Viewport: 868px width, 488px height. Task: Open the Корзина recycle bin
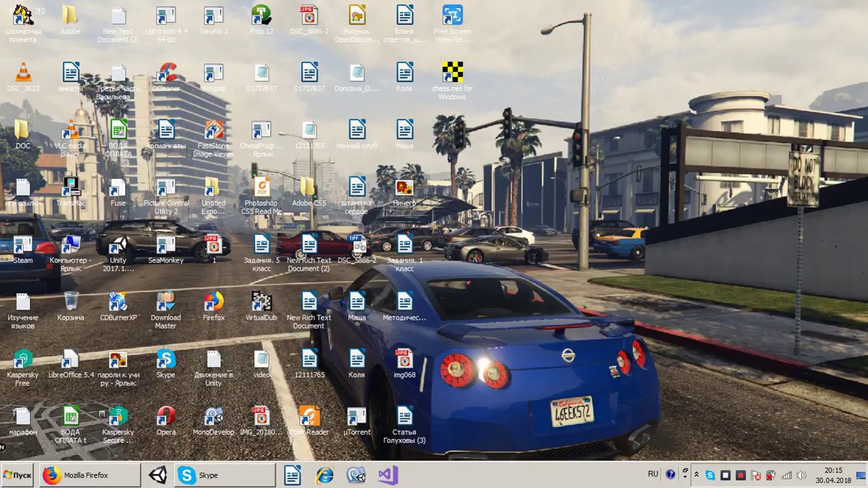click(71, 306)
